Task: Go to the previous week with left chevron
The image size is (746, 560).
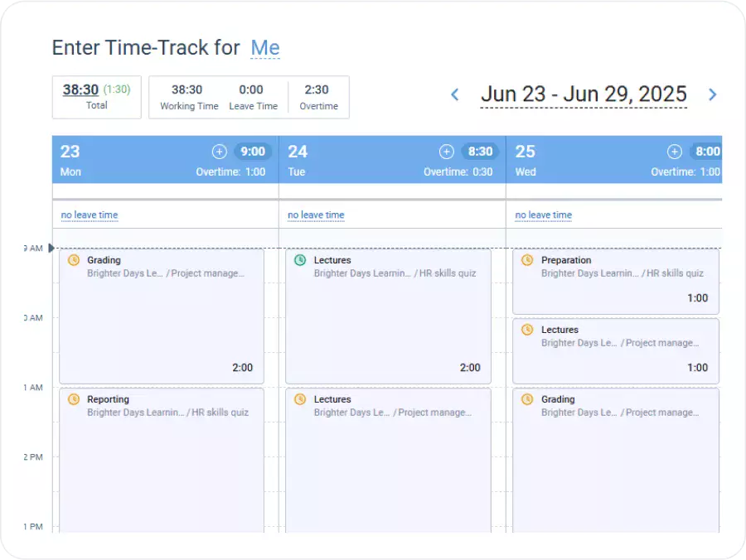Action: tap(454, 94)
